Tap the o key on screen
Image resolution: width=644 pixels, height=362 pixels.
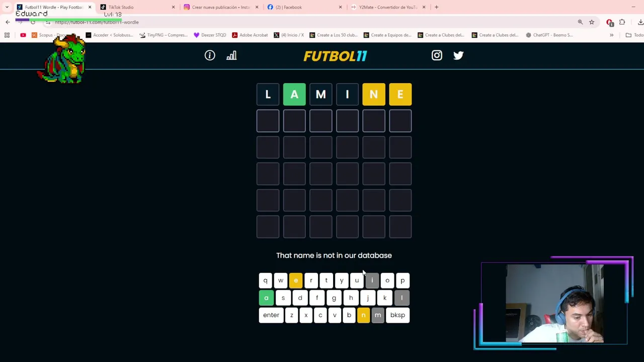pos(387,281)
